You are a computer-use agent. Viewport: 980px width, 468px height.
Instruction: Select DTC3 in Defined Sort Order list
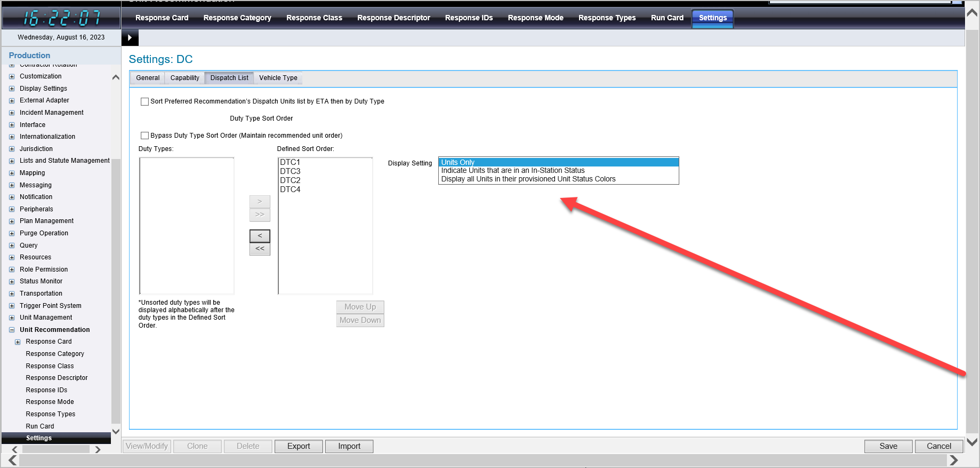(291, 171)
